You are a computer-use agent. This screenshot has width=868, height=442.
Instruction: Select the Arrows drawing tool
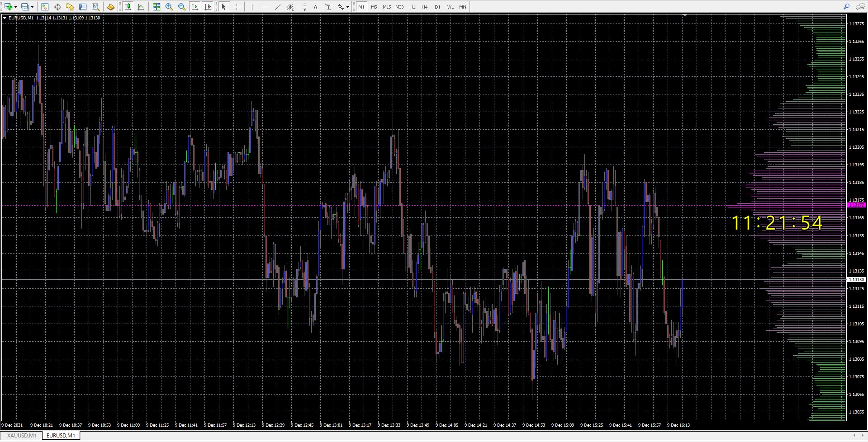341,7
